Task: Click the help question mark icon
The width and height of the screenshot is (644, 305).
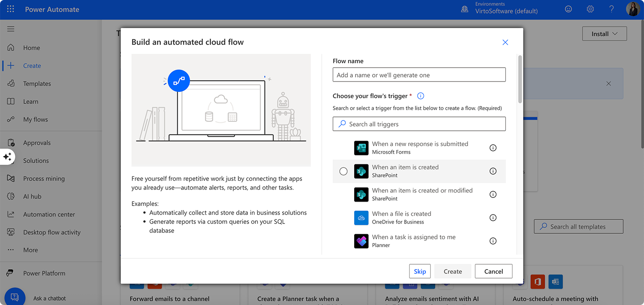Action: (x=611, y=9)
